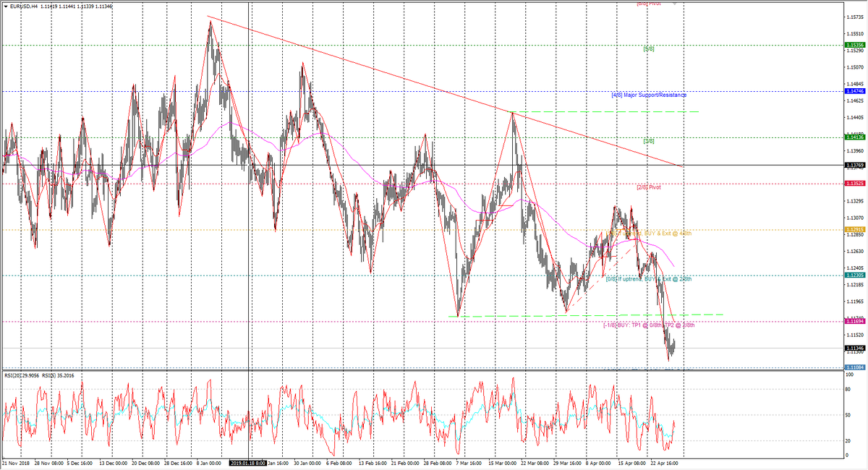Click the current price 1.11346 label
868x470 pixels.
(x=854, y=349)
